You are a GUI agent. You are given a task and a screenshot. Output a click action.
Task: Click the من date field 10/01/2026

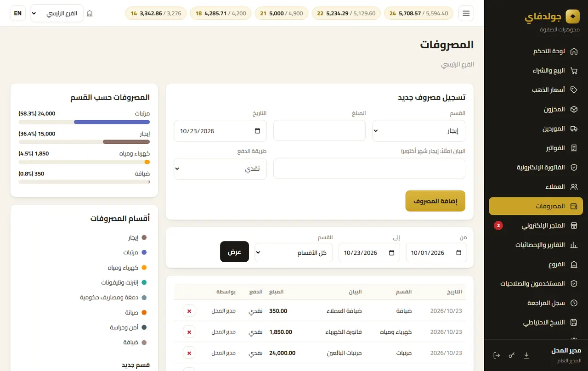coord(436,253)
